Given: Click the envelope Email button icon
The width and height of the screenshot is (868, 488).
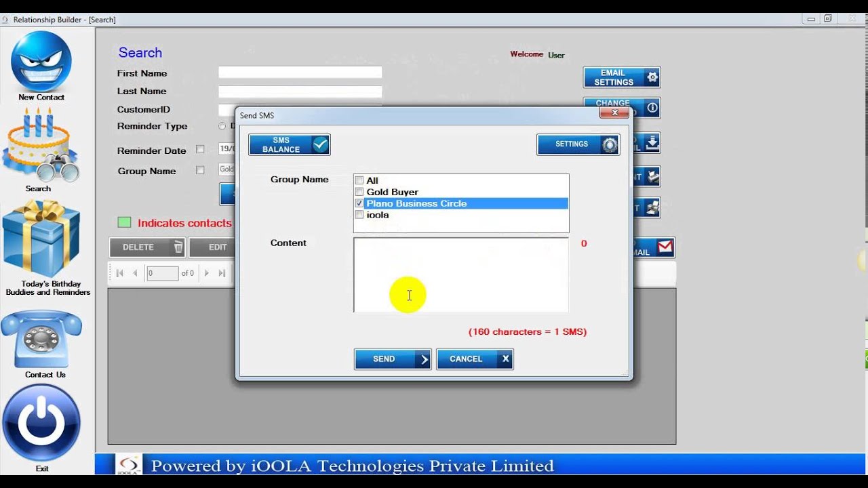Looking at the screenshot, I should [x=665, y=247].
